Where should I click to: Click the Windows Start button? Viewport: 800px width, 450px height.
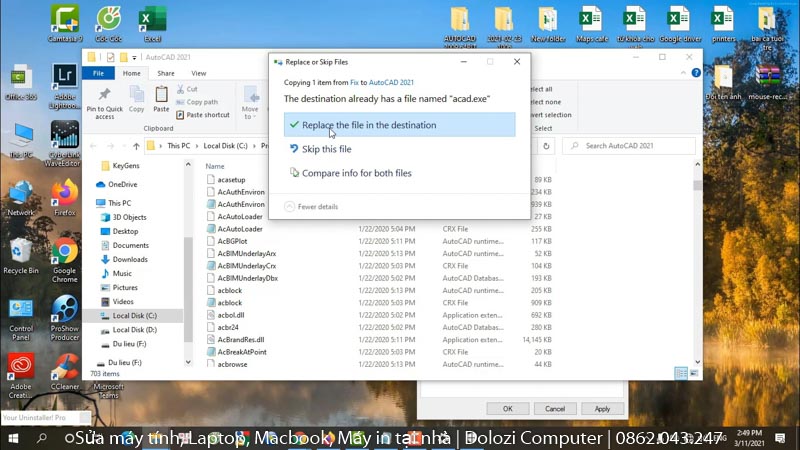(x=14, y=438)
